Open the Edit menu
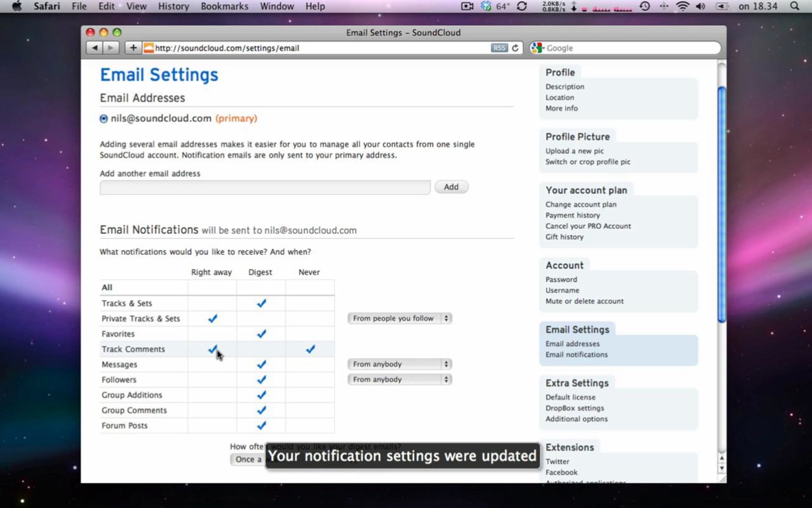This screenshot has height=508, width=812. point(106,6)
